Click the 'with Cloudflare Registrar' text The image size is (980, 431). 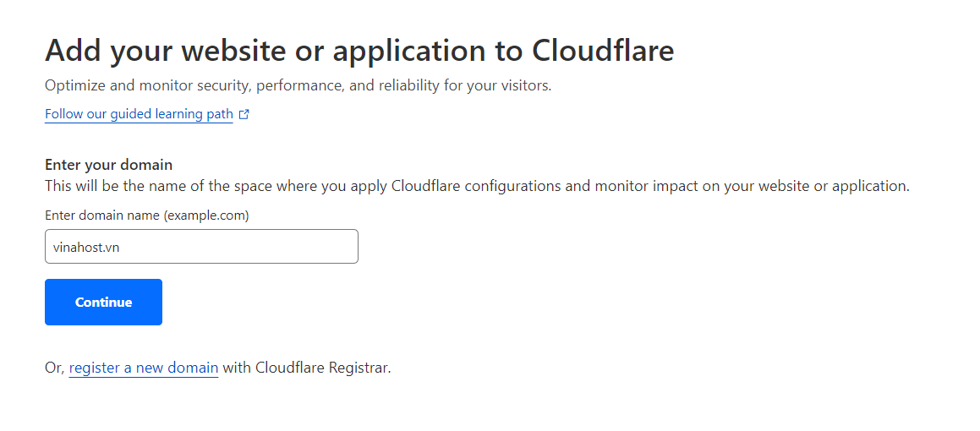(307, 368)
